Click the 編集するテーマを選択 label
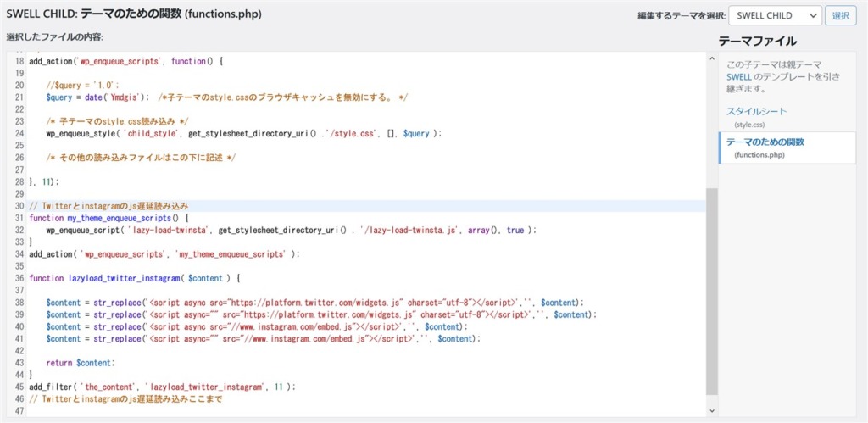 tap(682, 16)
